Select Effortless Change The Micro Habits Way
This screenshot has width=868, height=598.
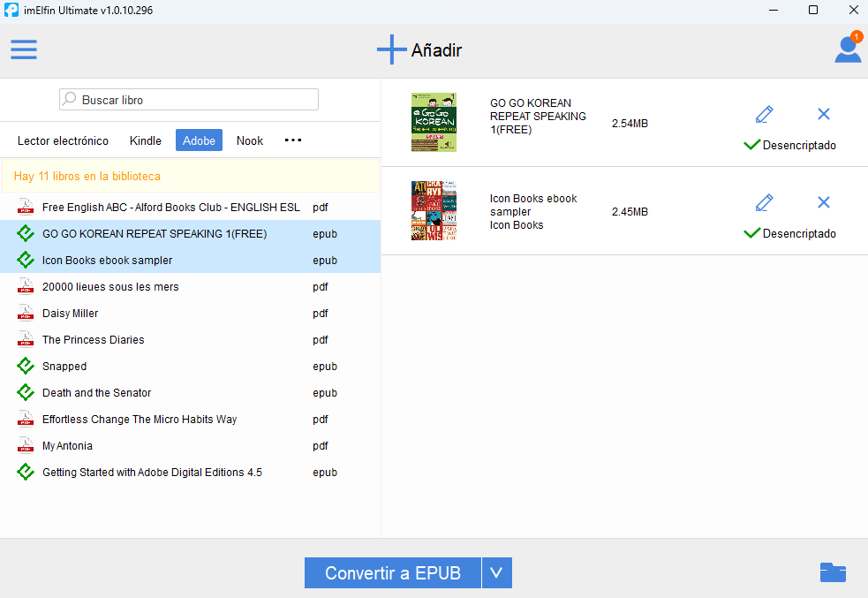191,420
